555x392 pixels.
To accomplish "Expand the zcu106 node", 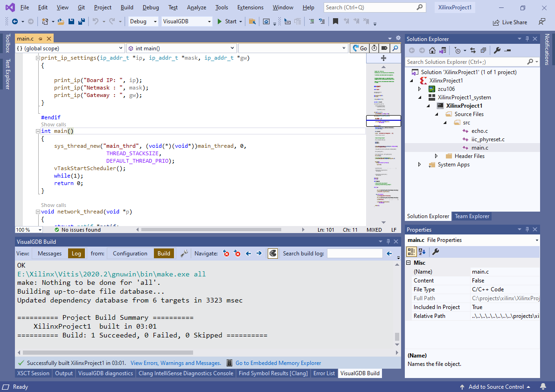I will (x=420, y=89).
